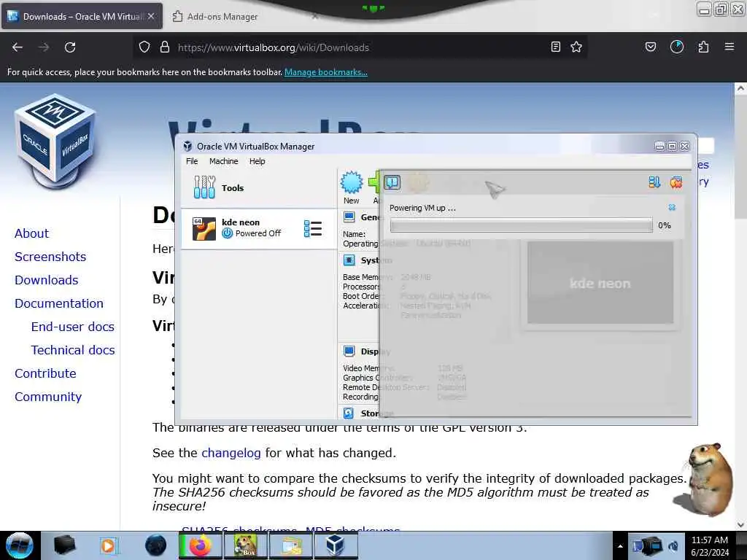
Task: Cancel the Powering VM up progress
Action: coord(672,207)
